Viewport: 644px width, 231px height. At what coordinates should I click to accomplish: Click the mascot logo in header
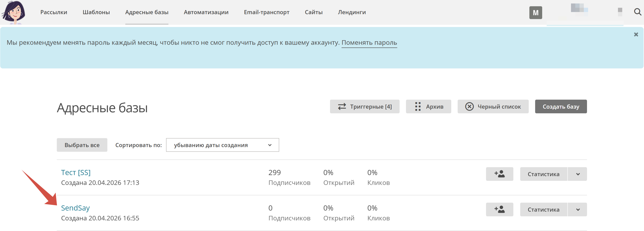click(x=14, y=12)
